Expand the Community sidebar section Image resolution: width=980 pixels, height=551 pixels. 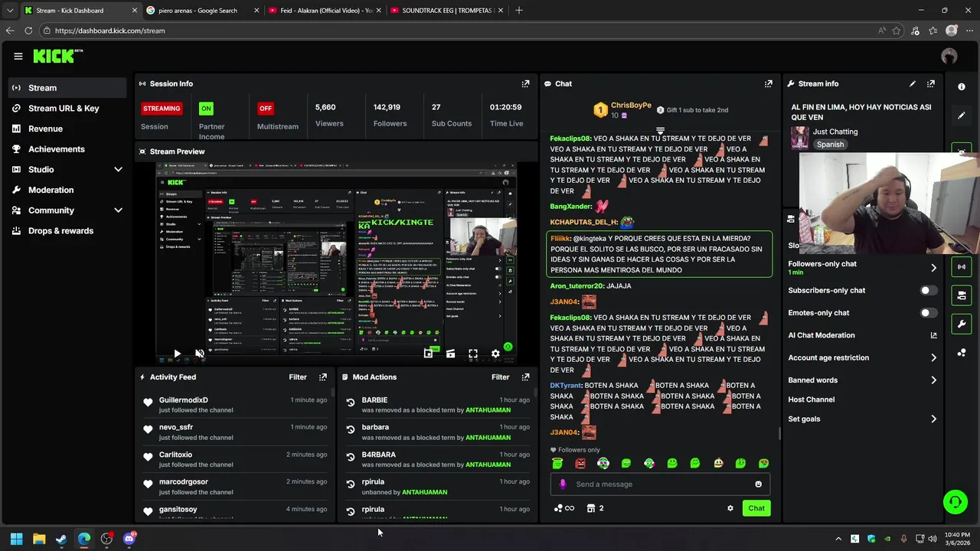pyautogui.click(x=118, y=210)
